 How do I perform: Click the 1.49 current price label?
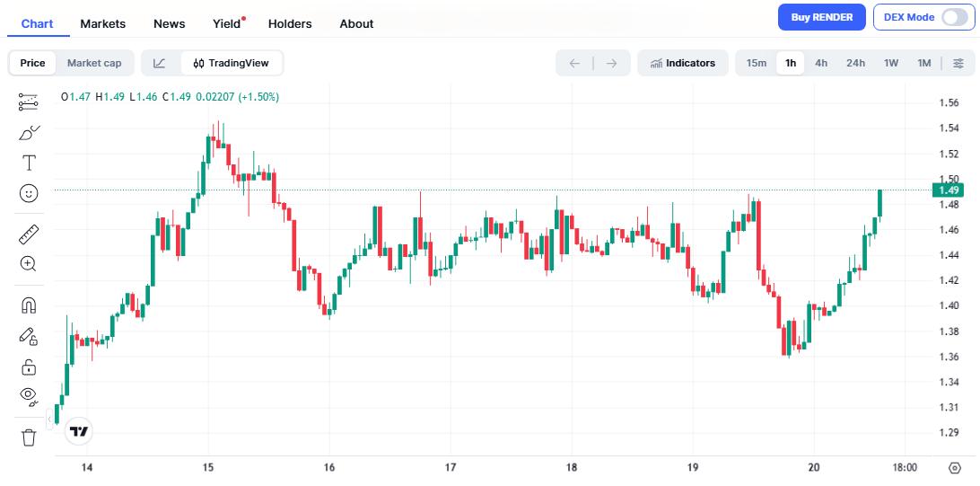949,190
